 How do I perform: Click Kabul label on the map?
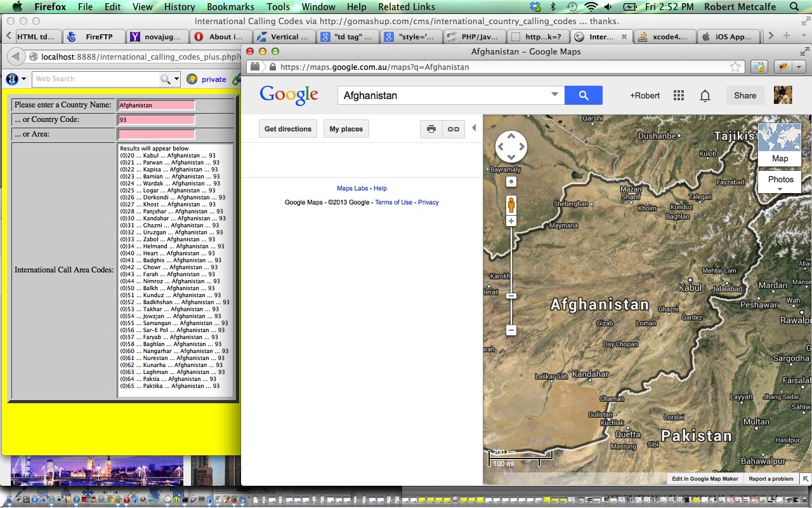point(690,288)
